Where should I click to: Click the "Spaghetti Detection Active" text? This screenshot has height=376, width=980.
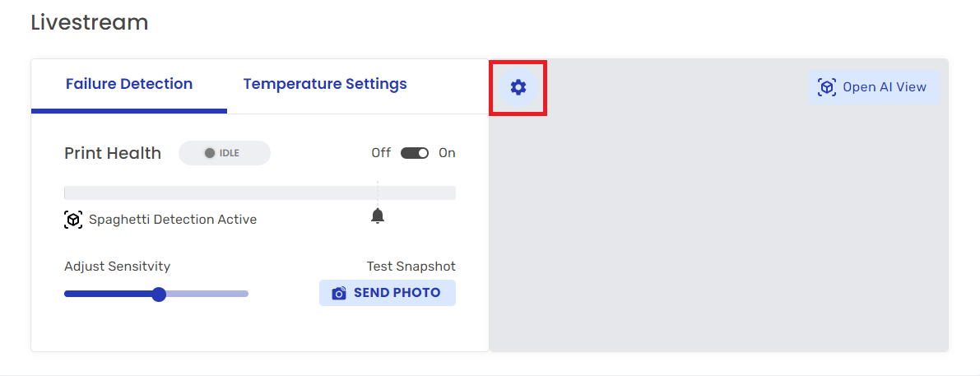(173, 220)
